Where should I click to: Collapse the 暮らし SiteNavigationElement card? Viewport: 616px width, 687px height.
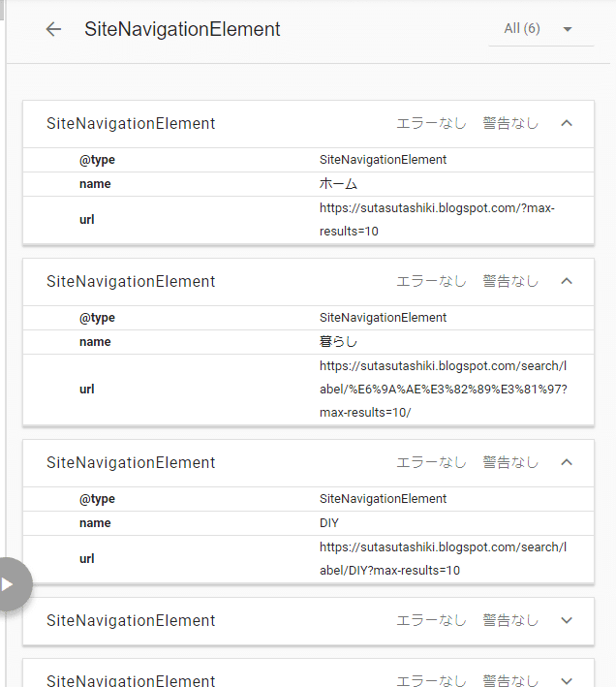pyautogui.click(x=567, y=281)
